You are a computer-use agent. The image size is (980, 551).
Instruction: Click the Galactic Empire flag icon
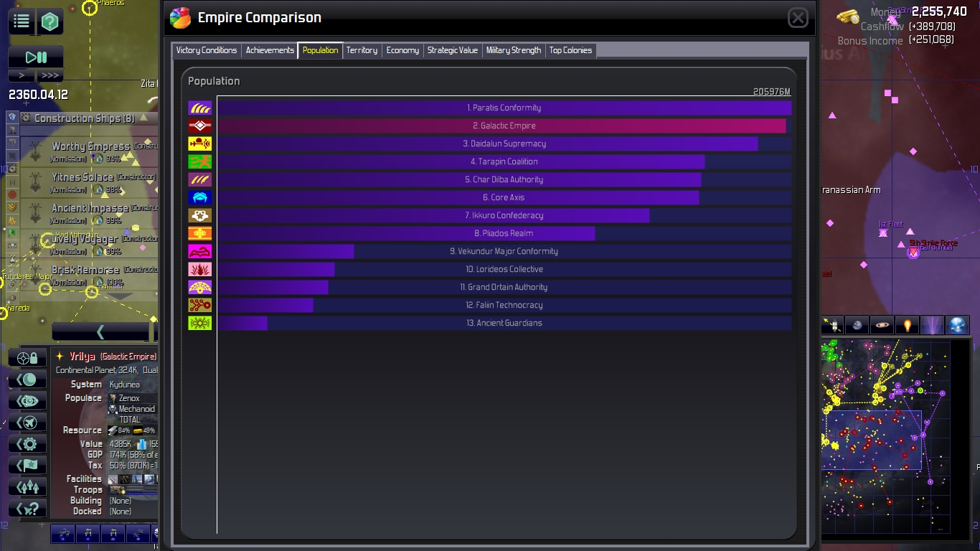(200, 126)
